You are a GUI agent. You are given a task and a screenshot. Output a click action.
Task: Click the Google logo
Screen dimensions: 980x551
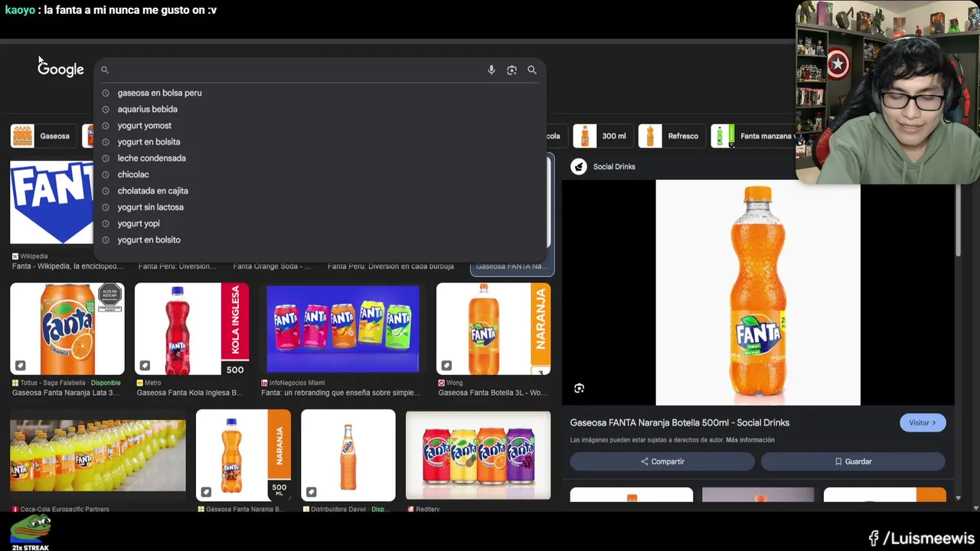[x=60, y=69]
